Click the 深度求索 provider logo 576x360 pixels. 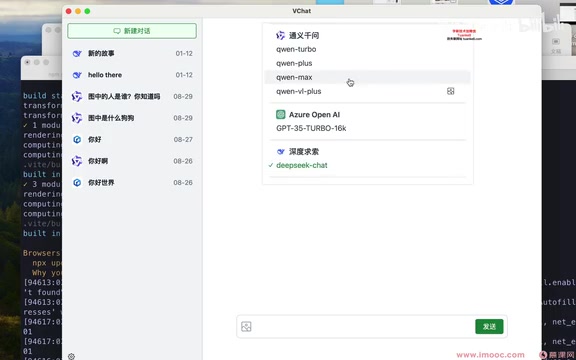point(281,152)
